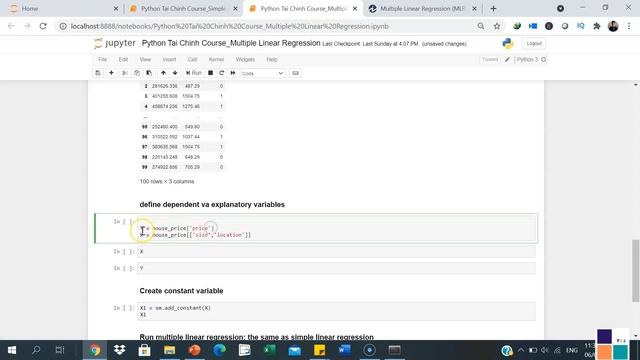The image size is (640, 360).
Task: Open a new browser tab
Action: (x=493, y=9)
